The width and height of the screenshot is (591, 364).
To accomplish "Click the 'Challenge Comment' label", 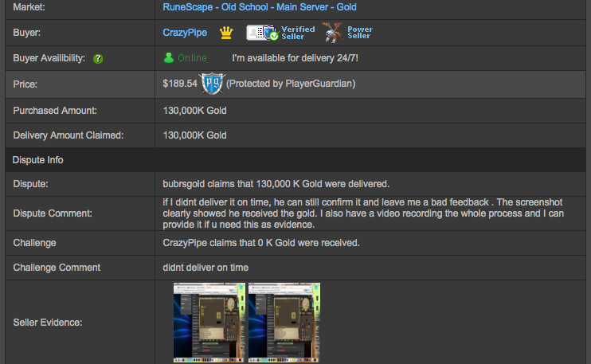I will pos(57,268).
